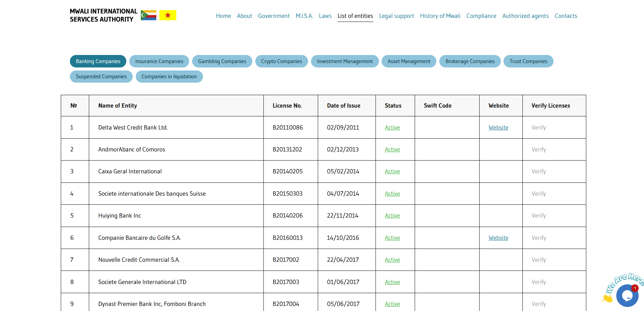Screen dimensions: 644x311
Task: Select entity name Huiying Bank Inc
Action: [120, 216]
